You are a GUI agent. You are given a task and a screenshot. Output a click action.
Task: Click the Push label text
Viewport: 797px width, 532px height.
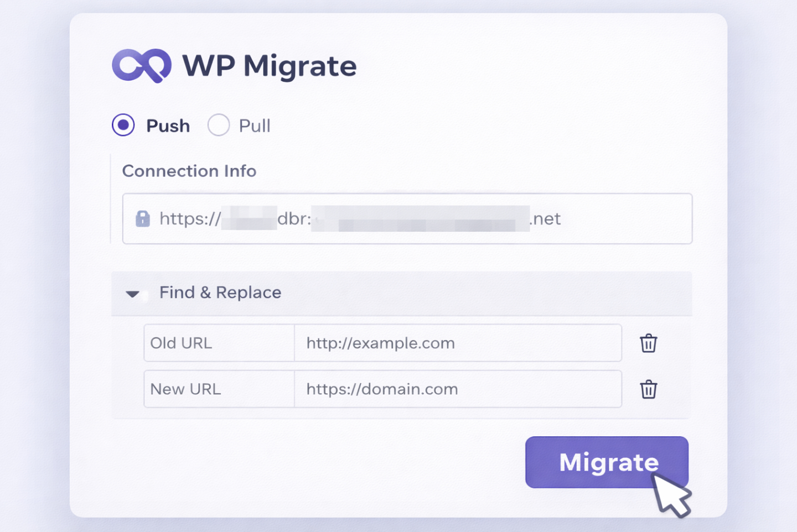point(167,126)
